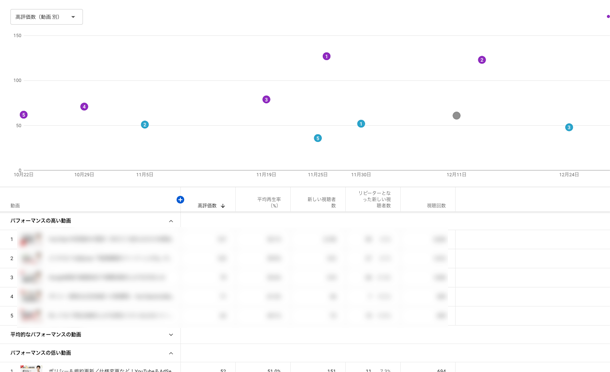Viewport: 610px width, 372px height.
Task: Select teal marker 5 at 11月25日
Action: (x=318, y=138)
